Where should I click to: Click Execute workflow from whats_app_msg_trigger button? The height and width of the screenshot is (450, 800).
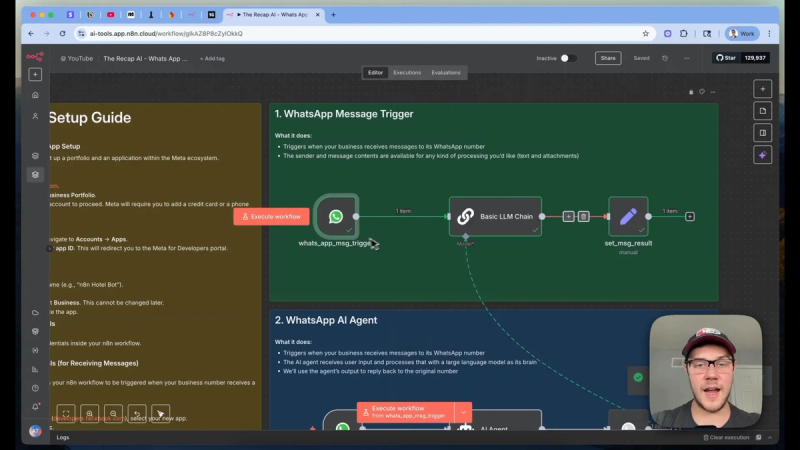tap(406, 412)
